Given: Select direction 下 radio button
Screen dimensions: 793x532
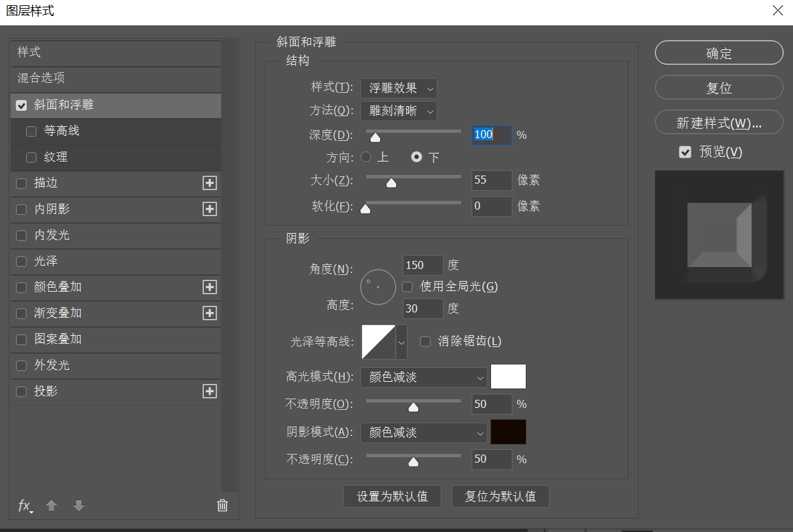Looking at the screenshot, I should [416, 157].
